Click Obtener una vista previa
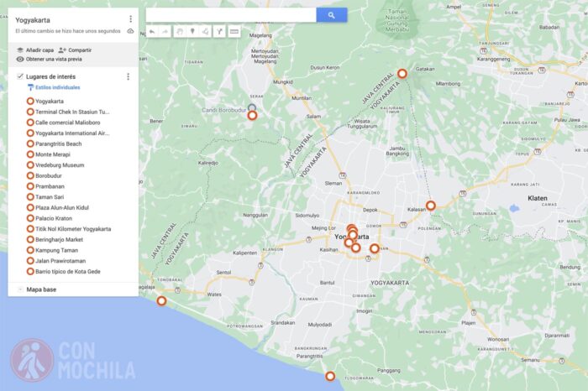 coord(49,60)
